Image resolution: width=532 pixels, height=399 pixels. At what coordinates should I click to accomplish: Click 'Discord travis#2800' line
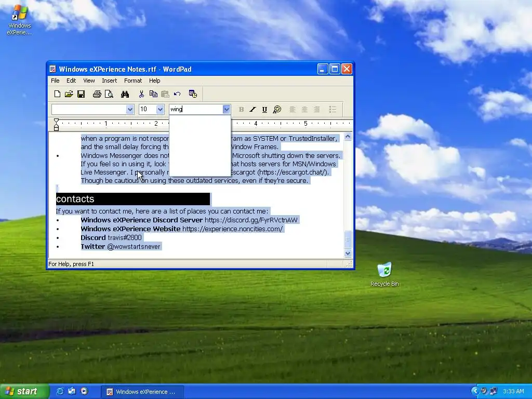tap(111, 238)
